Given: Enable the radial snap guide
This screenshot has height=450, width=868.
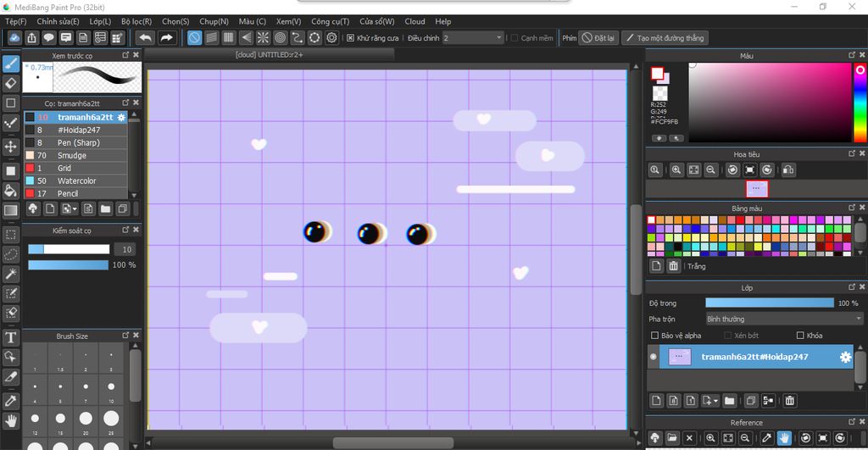Looking at the screenshot, I should [263, 37].
